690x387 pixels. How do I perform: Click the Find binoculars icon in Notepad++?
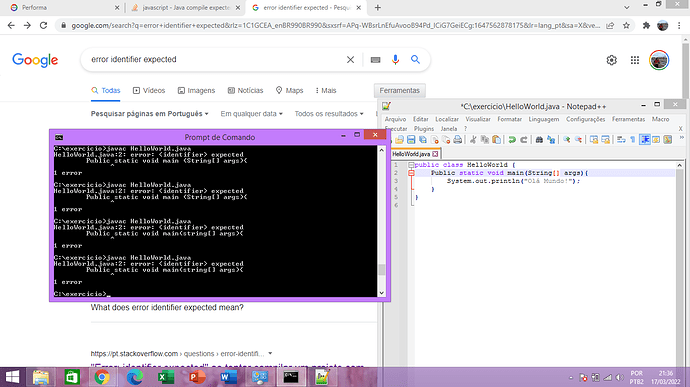tap(539, 140)
